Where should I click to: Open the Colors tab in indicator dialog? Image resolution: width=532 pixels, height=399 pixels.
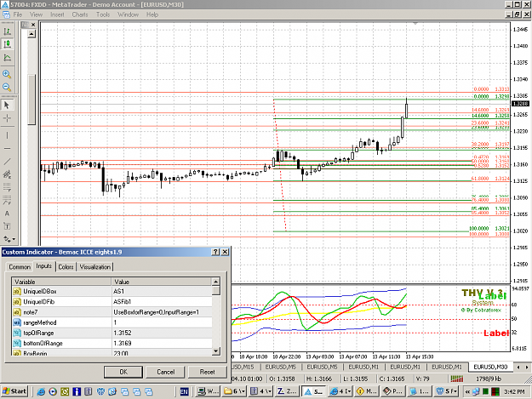click(x=66, y=267)
